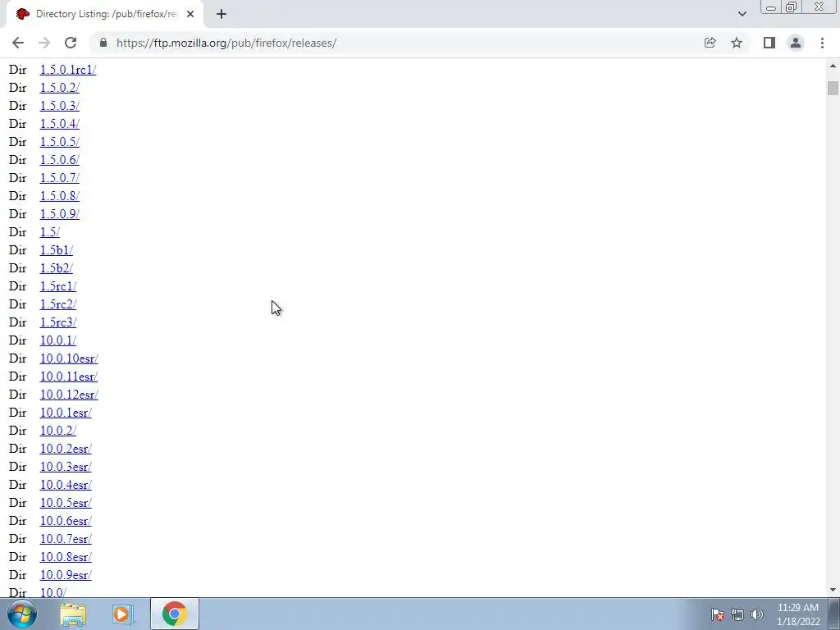Open Chrome's three-dot menu
840x630 pixels.
822,43
